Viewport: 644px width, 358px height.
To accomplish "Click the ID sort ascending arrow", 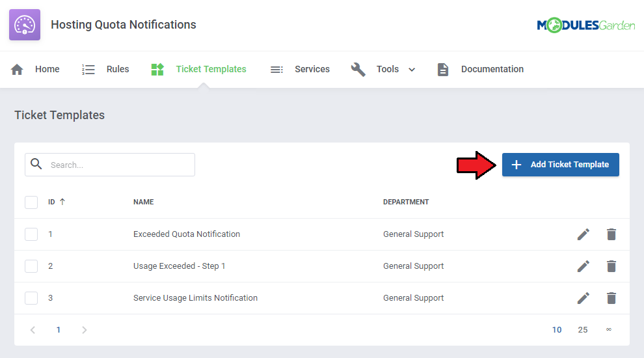I will point(62,202).
